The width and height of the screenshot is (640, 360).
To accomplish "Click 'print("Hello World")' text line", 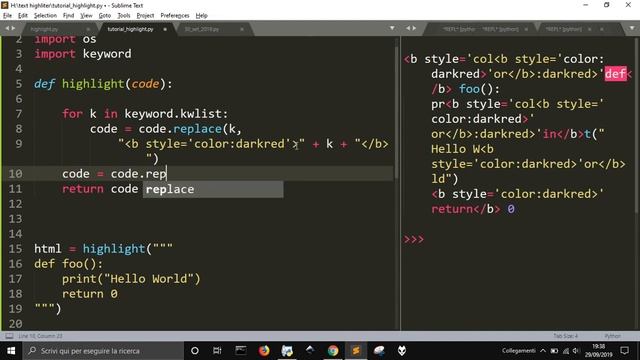I will [x=131, y=279].
